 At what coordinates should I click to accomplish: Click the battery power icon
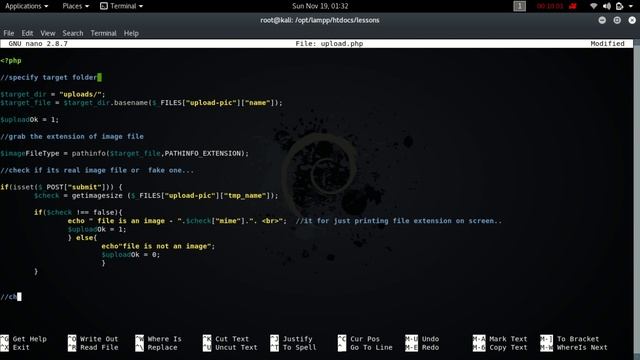(x=619, y=6)
